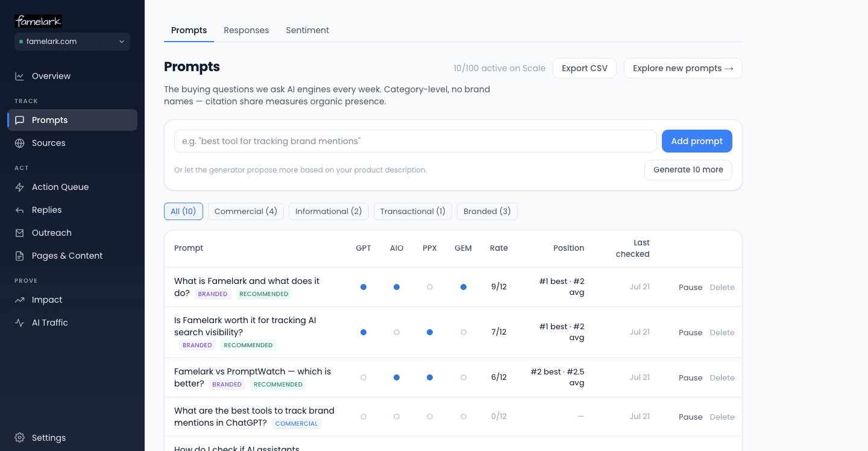Click Generate 10 more
This screenshot has height=451, width=868.
point(688,170)
